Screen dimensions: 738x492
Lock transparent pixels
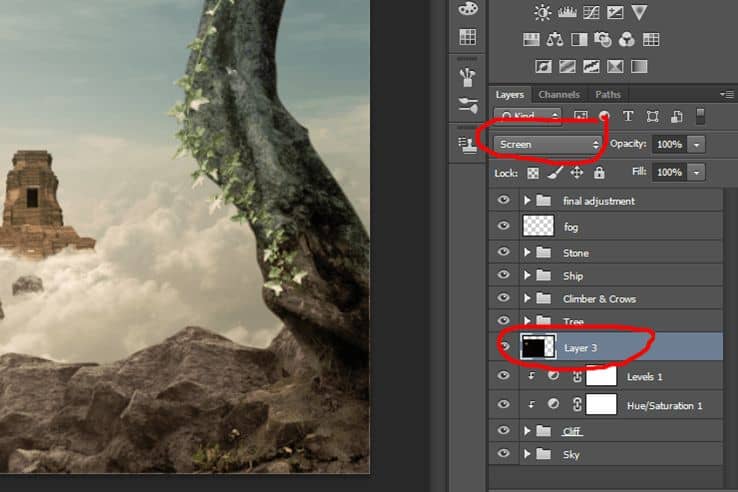pyautogui.click(x=533, y=173)
